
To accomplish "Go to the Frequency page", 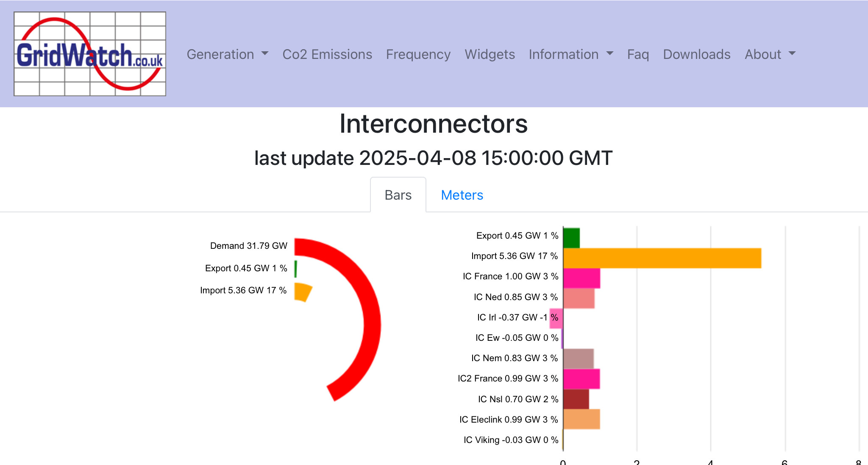I will 418,54.
